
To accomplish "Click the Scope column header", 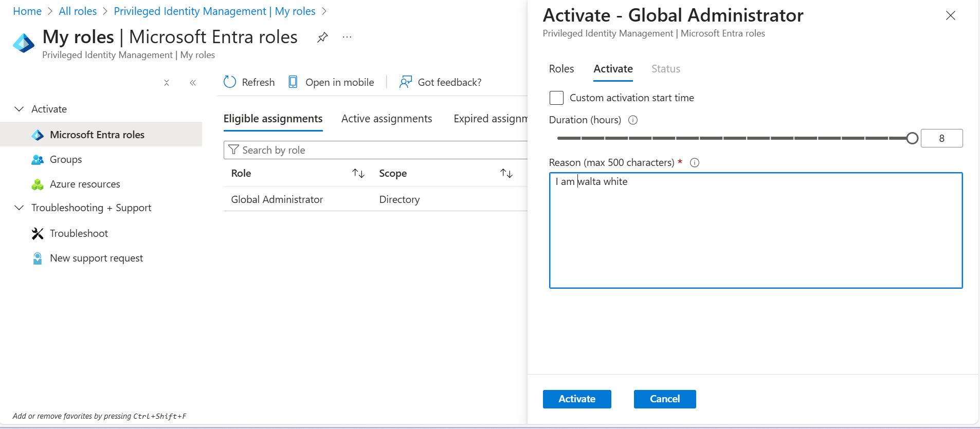I will (x=393, y=173).
